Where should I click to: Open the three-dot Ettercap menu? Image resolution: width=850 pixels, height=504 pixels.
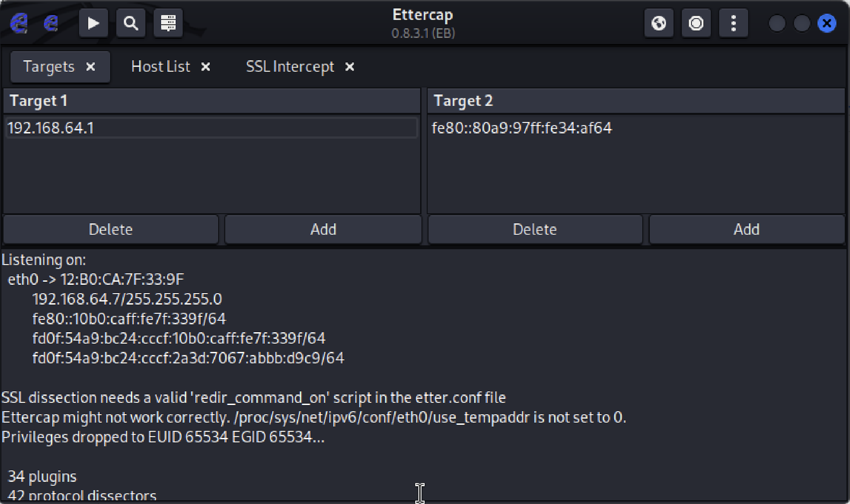[x=733, y=23]
